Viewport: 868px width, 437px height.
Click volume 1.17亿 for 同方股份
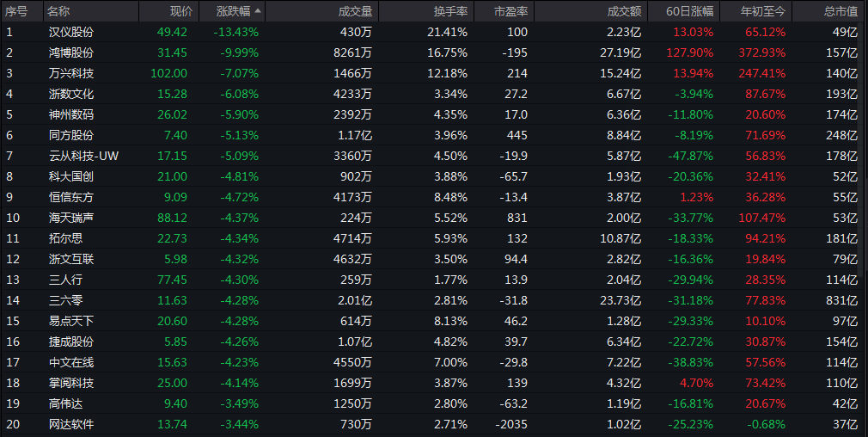point(355,135)
